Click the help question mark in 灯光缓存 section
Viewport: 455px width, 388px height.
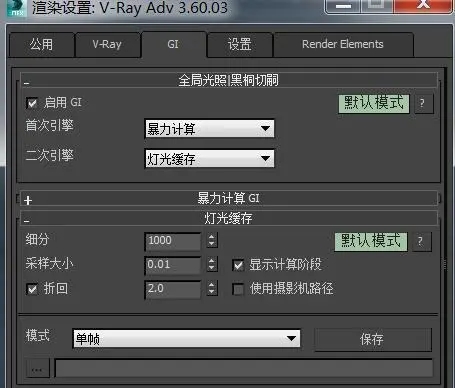point(421,241)
